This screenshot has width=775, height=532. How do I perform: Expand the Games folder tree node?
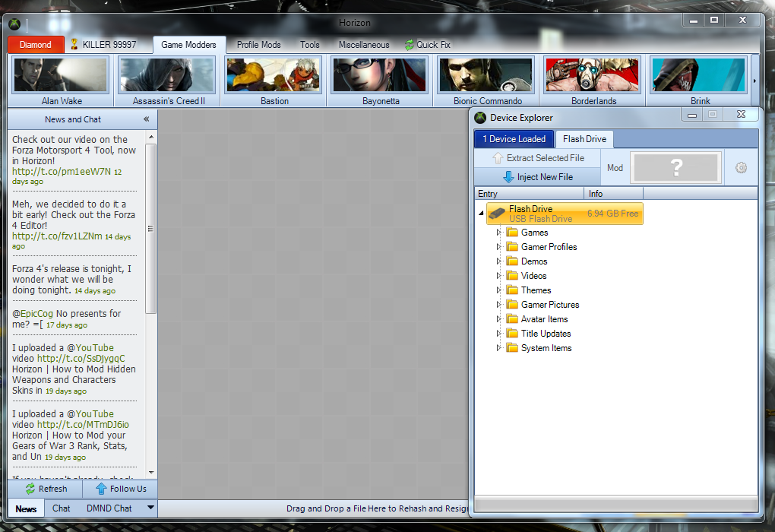click(x=499, y=233)
